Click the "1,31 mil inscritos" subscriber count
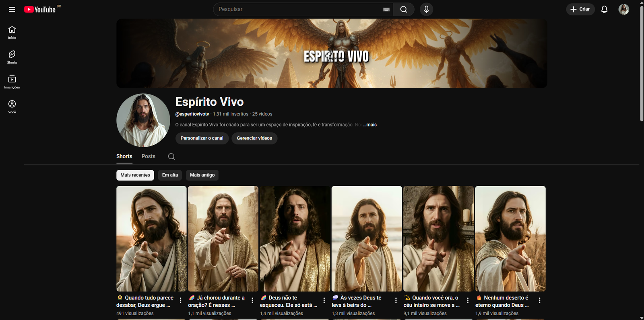This screenshot has height=320, width=644. point(231,114)
